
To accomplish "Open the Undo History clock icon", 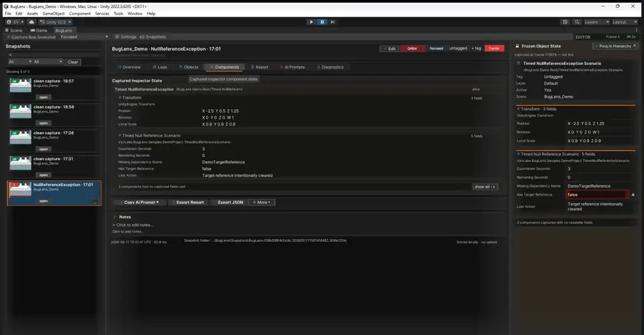I will click(x=565, y=22).
